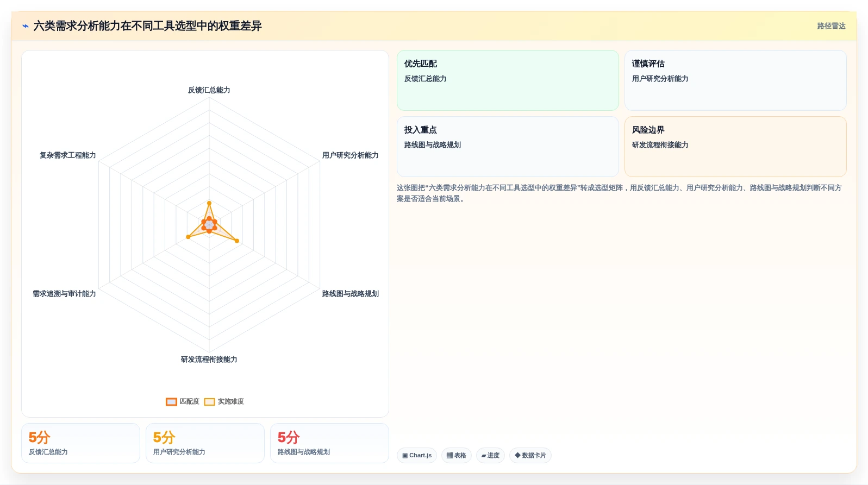Click the 表格 grid icon
The height and width of the screenshot is (485, 868).
(449, 456)
